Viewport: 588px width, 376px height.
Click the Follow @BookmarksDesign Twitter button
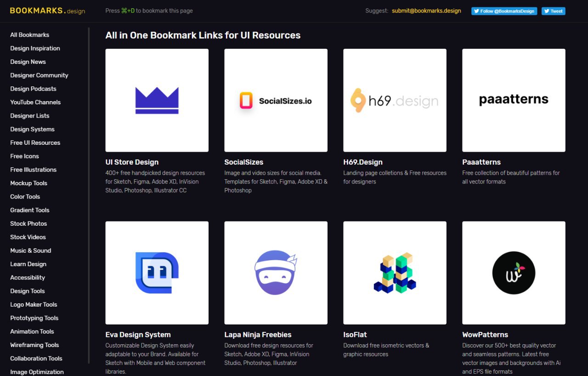click(504, 11)
